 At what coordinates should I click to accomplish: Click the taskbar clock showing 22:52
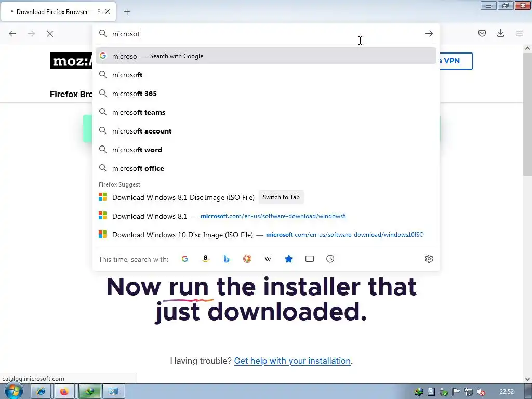click(507, 392)
